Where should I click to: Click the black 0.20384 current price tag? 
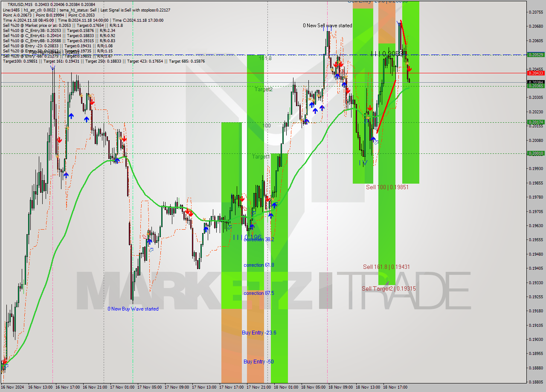(x=536, y=82)
